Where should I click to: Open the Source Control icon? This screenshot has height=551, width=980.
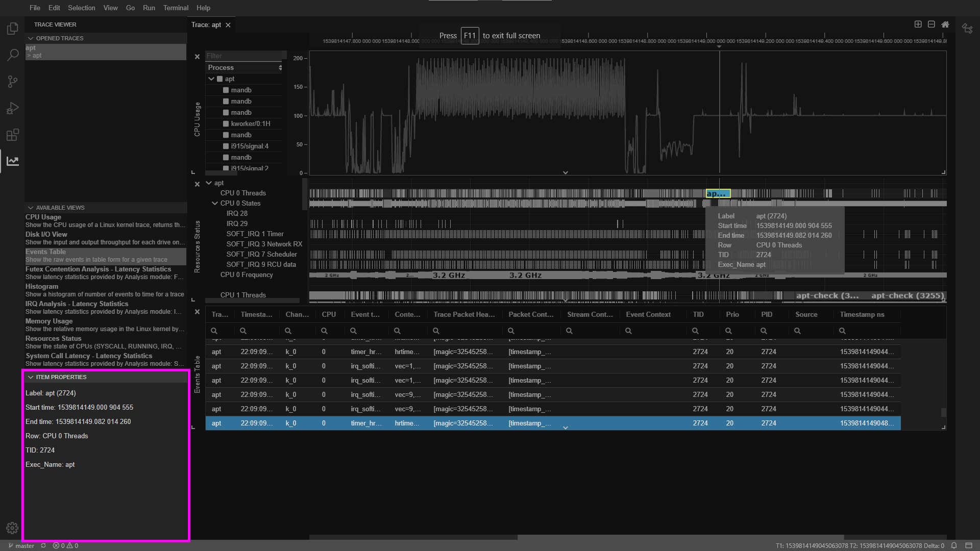pos(12,82)
